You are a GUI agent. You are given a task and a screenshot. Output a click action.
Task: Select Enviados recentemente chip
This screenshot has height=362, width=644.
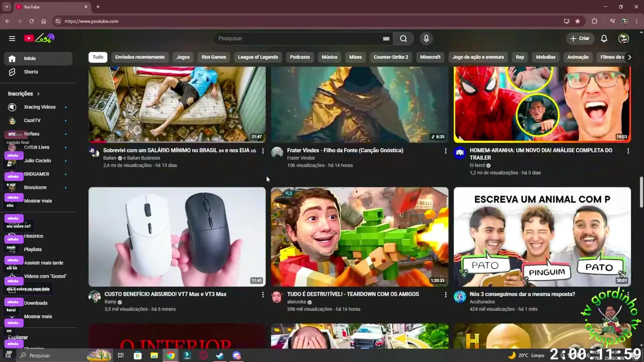point(140,57)
